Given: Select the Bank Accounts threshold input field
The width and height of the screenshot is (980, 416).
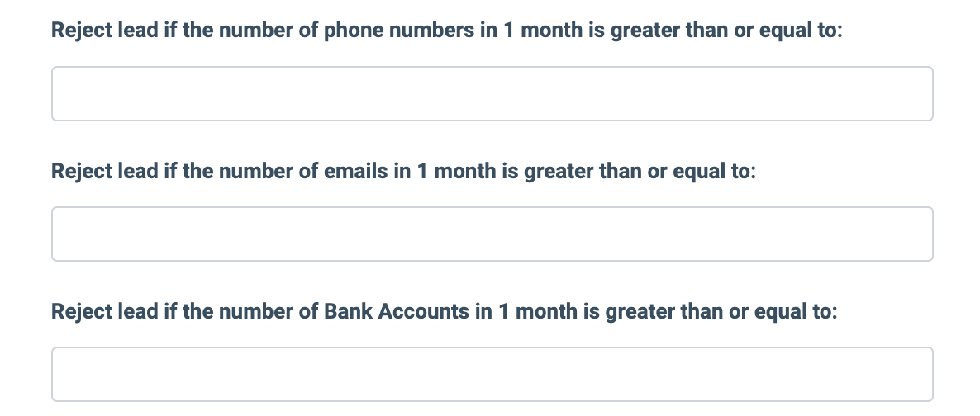Looking at the screenshot, I should (492, 374).
